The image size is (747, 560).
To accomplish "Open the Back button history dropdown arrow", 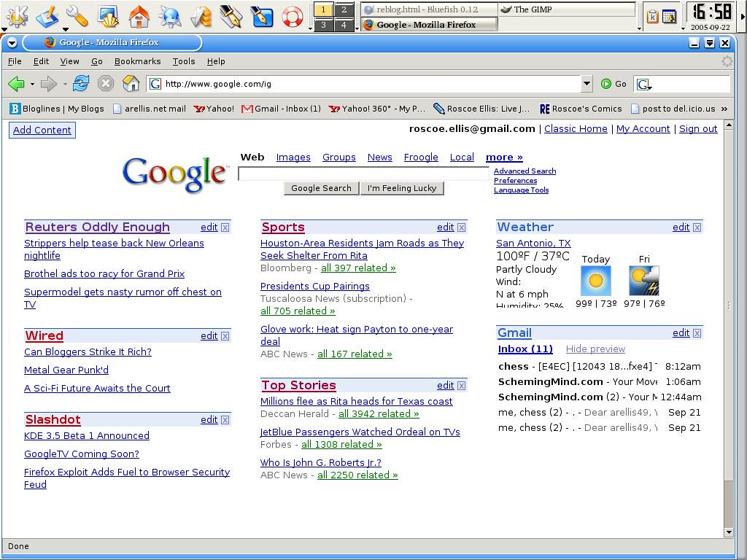I will pyautogui.click(x=31, y=84).
